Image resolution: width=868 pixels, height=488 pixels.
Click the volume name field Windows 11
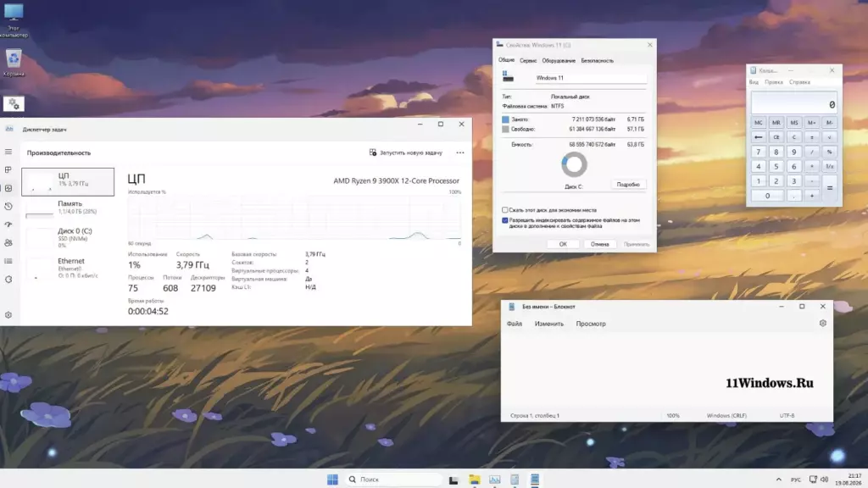[x=590, y=78]
